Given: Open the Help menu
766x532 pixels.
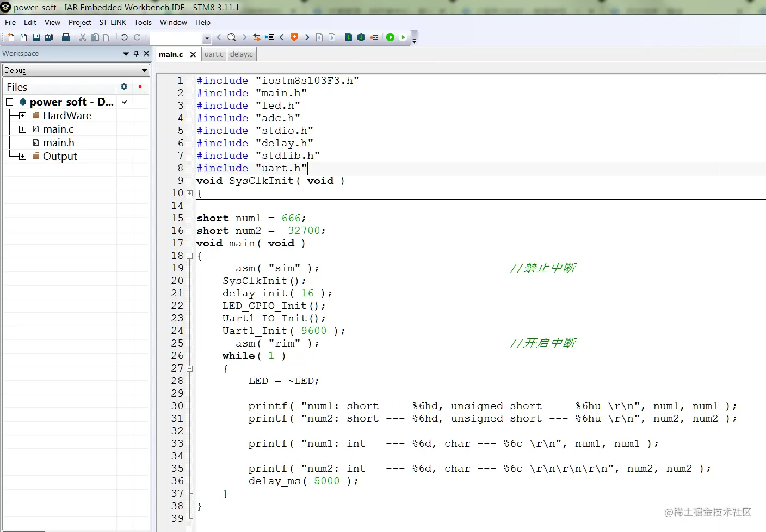Looking at the screenshot, I should pyautogui.click(x=203, y=22).
